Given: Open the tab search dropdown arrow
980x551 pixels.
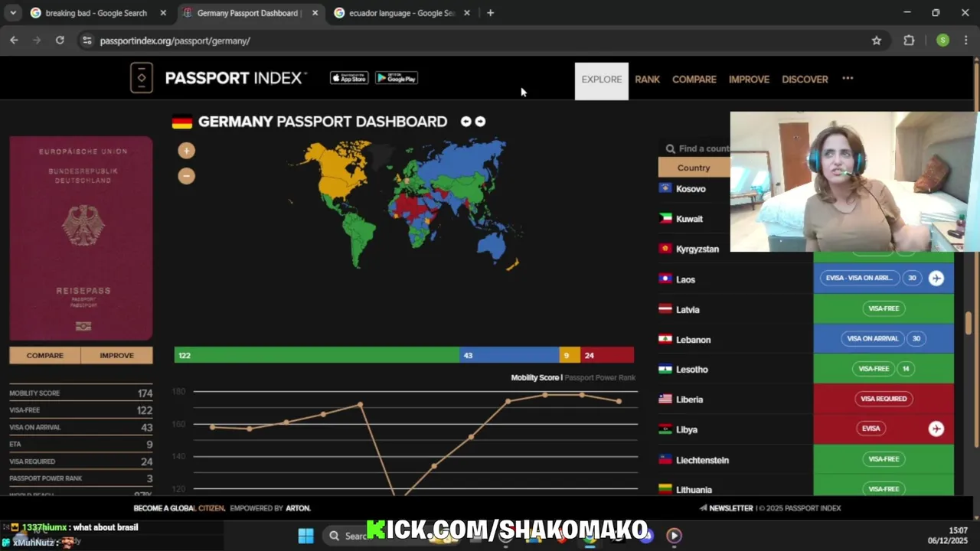Looking at the screenshot, I should (x=13, y=13).
